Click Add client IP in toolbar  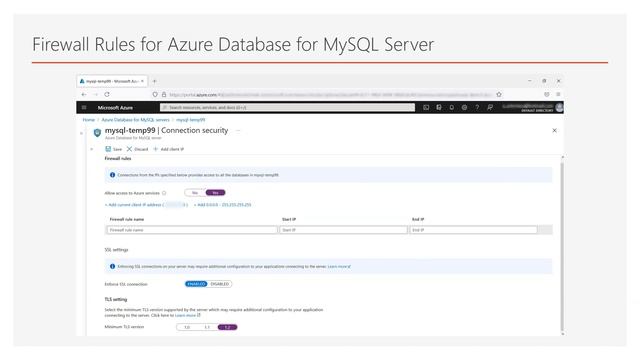(169, 149)
